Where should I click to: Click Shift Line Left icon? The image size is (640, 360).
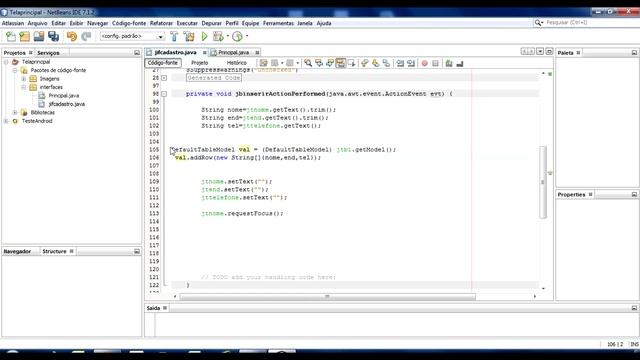(400, 63)
